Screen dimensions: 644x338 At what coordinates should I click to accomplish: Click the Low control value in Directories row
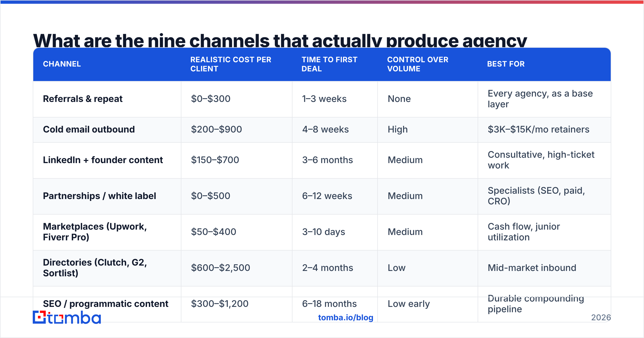[x=396, y=268]
